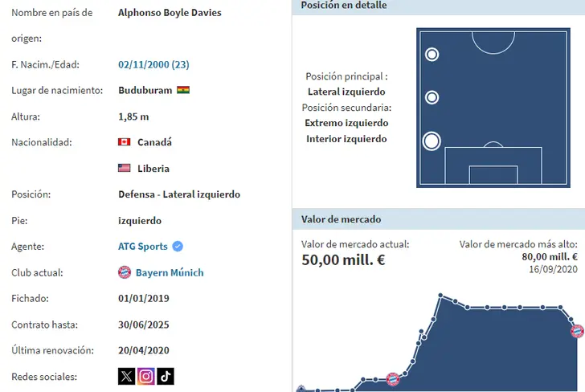The width and height of the screenshot is (585, 392).
Task: Click the Canada flag icon
Action: (x=125, y=142)
